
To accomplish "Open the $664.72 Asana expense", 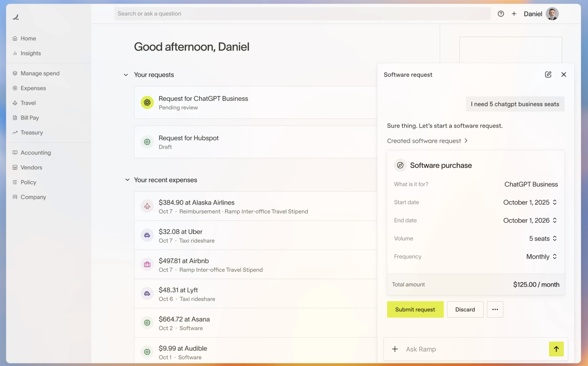I will click(256, 323).
